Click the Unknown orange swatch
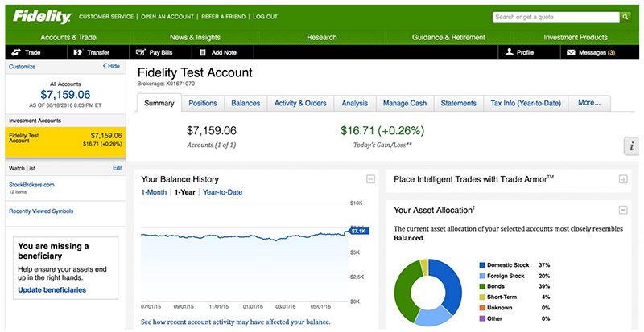Viewport: 644px width, 332px height. pyautogui.click(x=482, y=308)
